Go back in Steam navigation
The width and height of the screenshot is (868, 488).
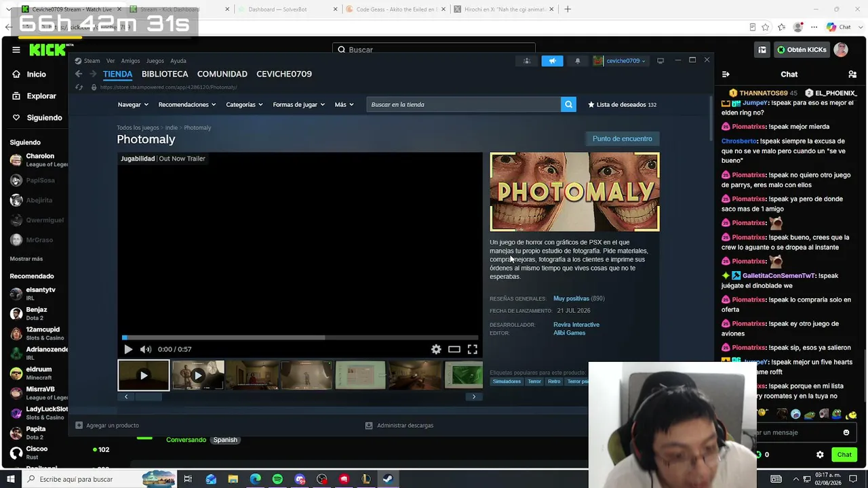tap(79, 74)
